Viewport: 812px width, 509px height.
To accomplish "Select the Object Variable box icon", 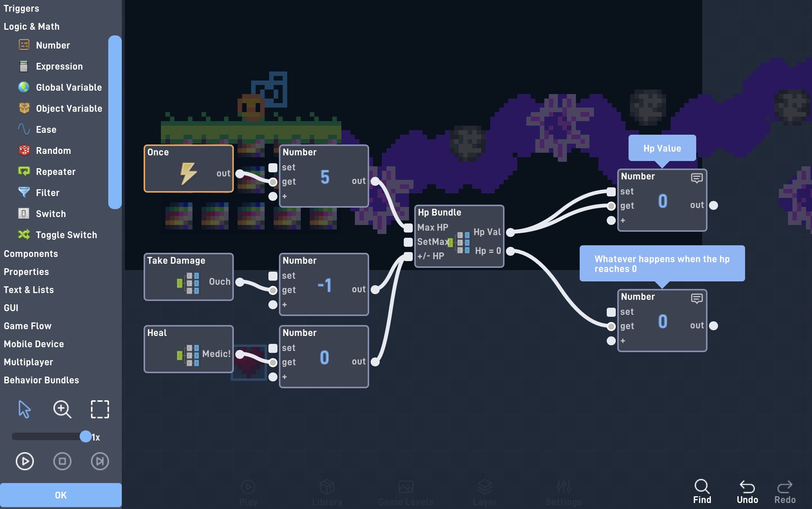I will pyautogui.click(x=24, y=108).
